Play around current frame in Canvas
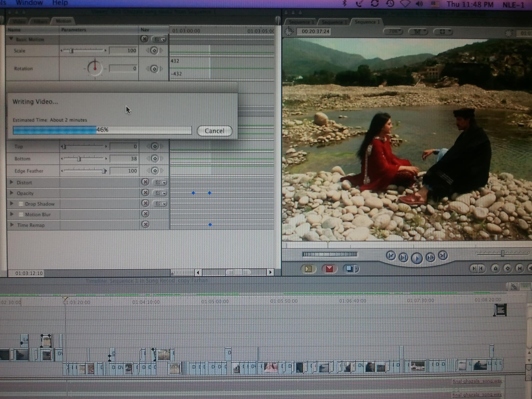Image resolution: width=532 pixels, height=399 pixels. click(x=430, y=257)
